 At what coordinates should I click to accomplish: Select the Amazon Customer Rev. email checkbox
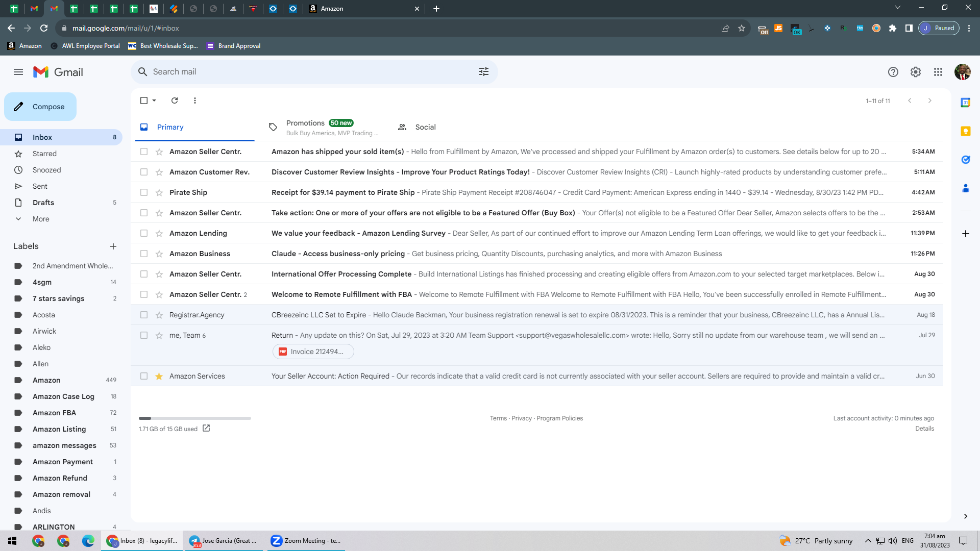point(144,172)
